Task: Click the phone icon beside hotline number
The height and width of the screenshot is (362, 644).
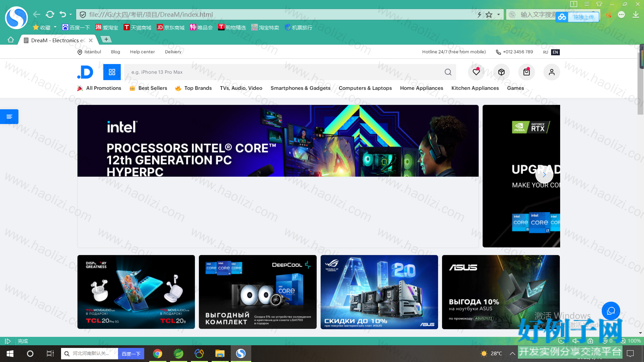Action: tap(498, 52)
